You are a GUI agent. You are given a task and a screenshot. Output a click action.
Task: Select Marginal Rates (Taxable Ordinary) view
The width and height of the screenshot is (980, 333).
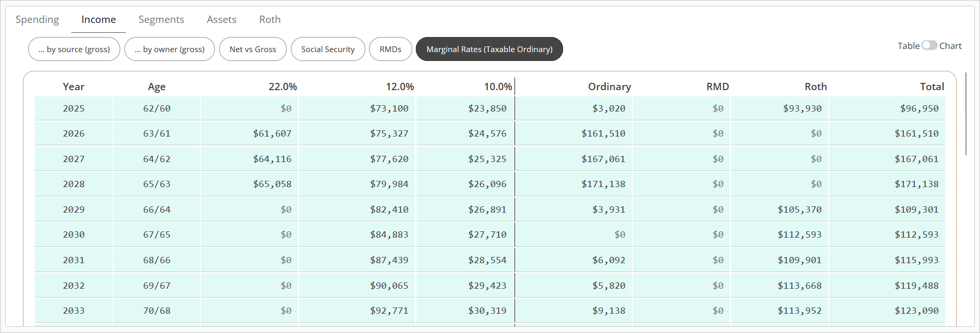pyautogui.click(x=489, y=49)
